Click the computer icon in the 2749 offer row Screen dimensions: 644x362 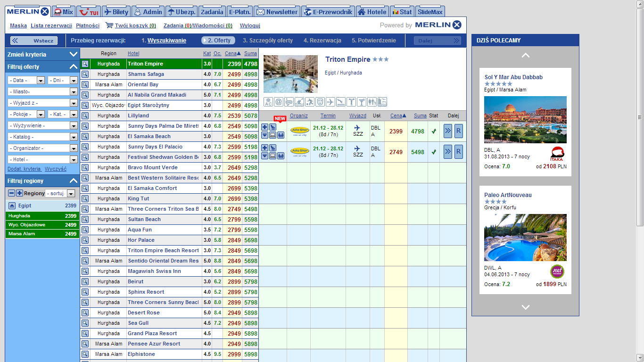coord(272,156)
